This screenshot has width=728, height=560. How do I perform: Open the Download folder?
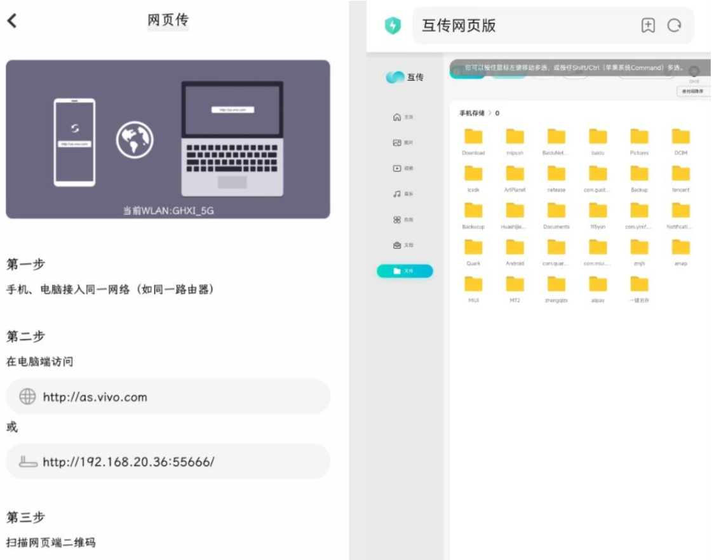[x=473, y=142]
